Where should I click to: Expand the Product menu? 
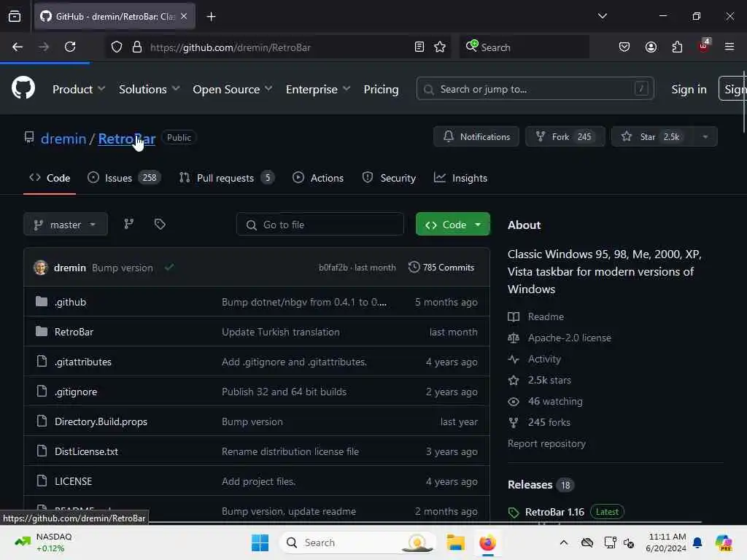coord(79,89)
